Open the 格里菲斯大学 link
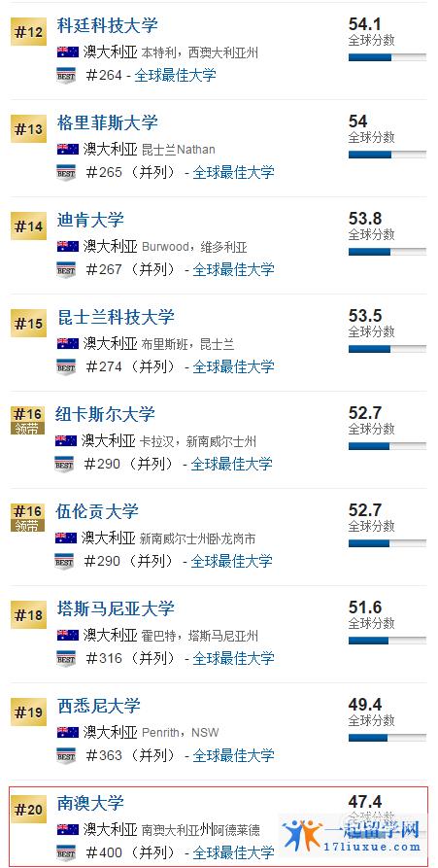 107,122
